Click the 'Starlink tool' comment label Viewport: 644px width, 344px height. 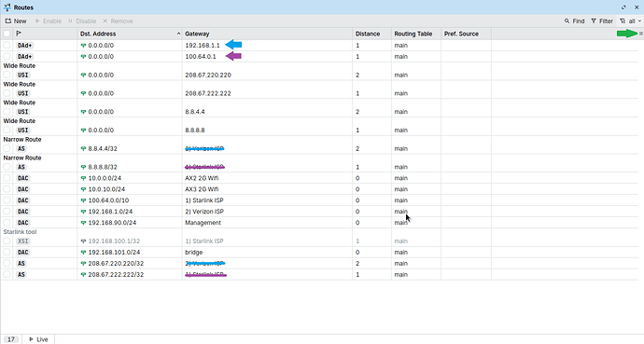pos(20,231)
